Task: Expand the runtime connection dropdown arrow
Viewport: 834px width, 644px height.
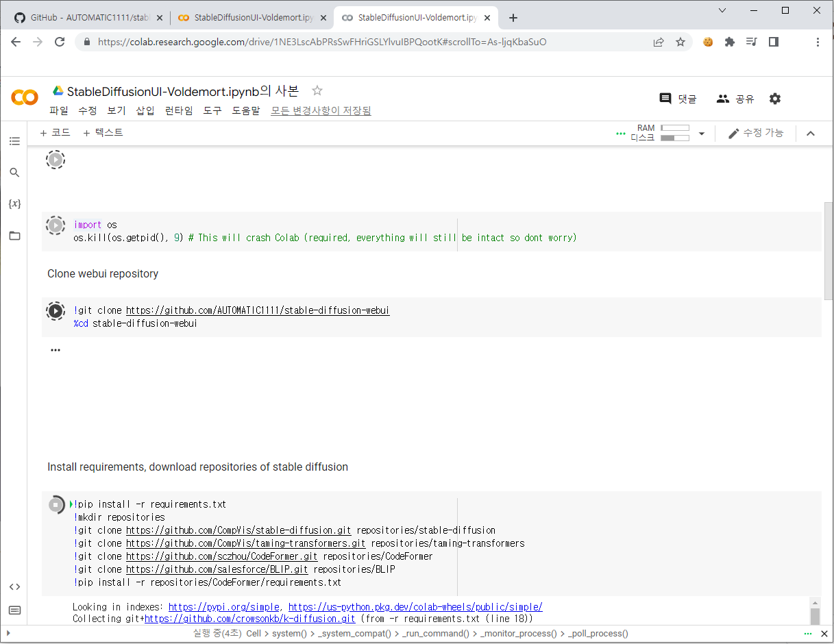Action: pyautogui.click(x=701, y=134)
